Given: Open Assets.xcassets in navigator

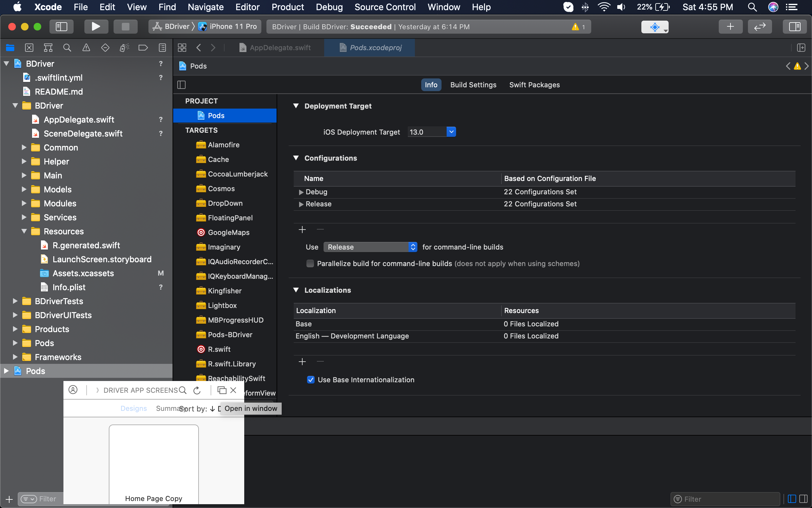Looking at the screenshot, I should pyautogui.click(x=83, y=273).
